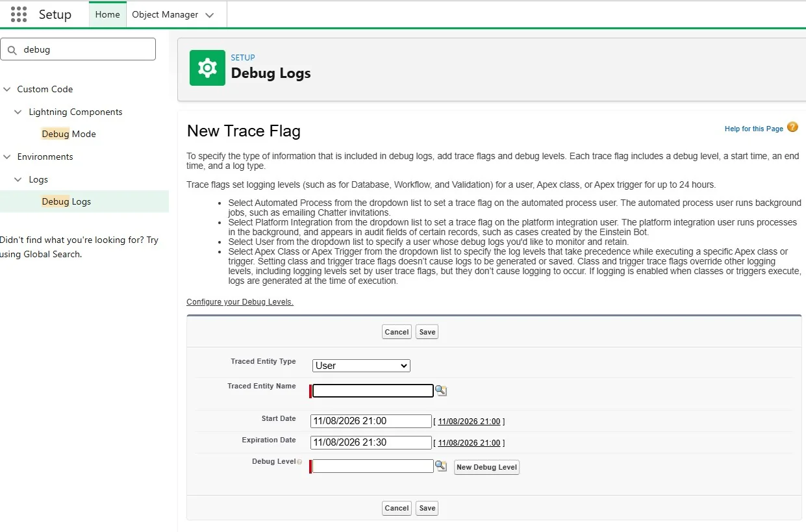Open Help for this Page question icon

[792, 127]
